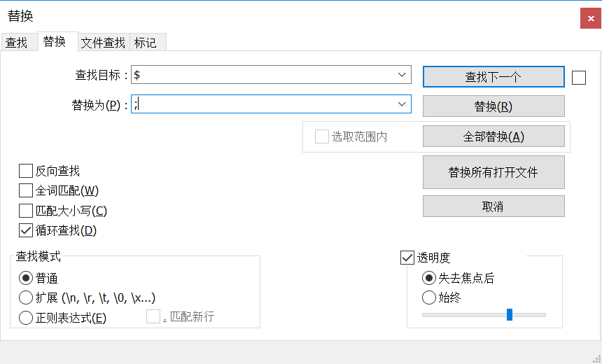The height and width of the screenshot is (364, 602).
Task: Enable 全词匹配(W) checkbox
Action: [x=26, y=190]
